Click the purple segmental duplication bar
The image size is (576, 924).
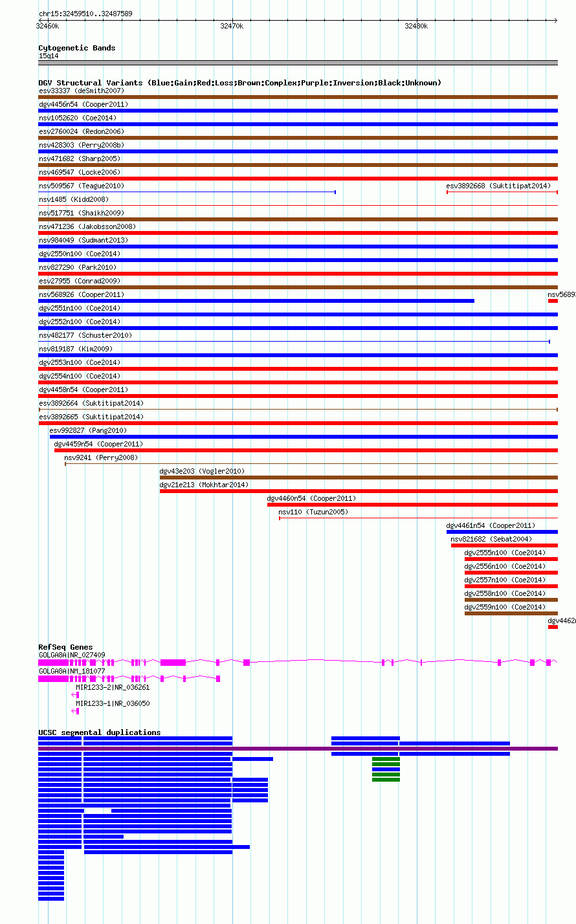(298, 749)
